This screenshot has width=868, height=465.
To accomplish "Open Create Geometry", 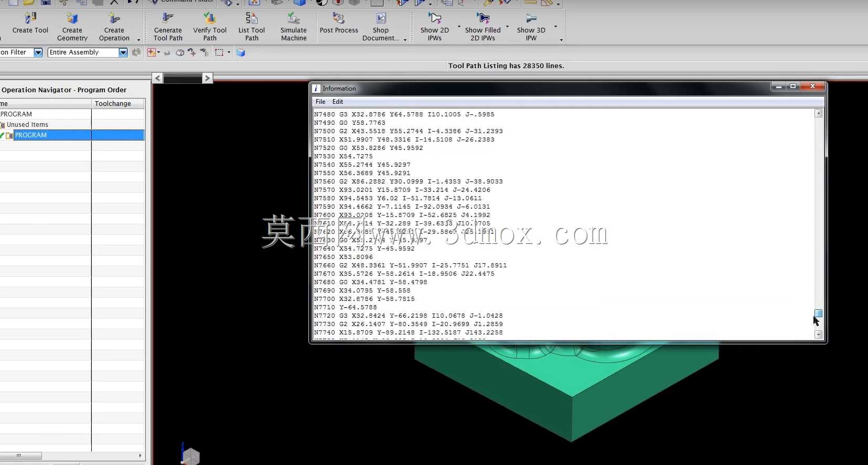I will pos(72,27).
